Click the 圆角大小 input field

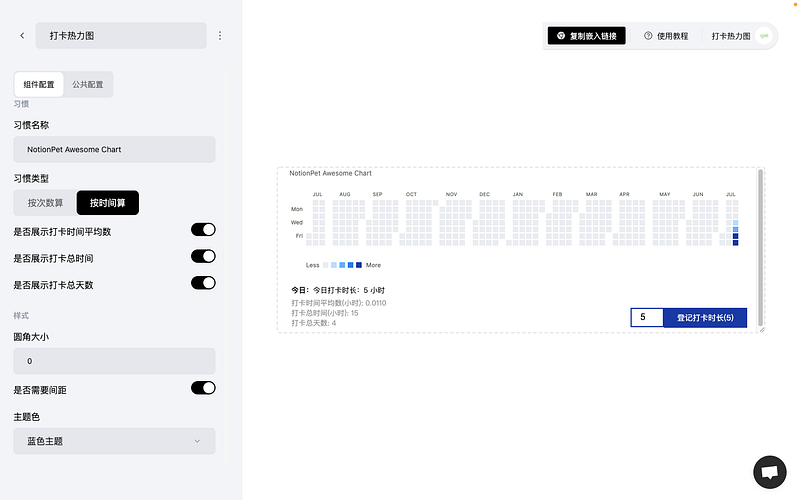[x=114, y=361]
